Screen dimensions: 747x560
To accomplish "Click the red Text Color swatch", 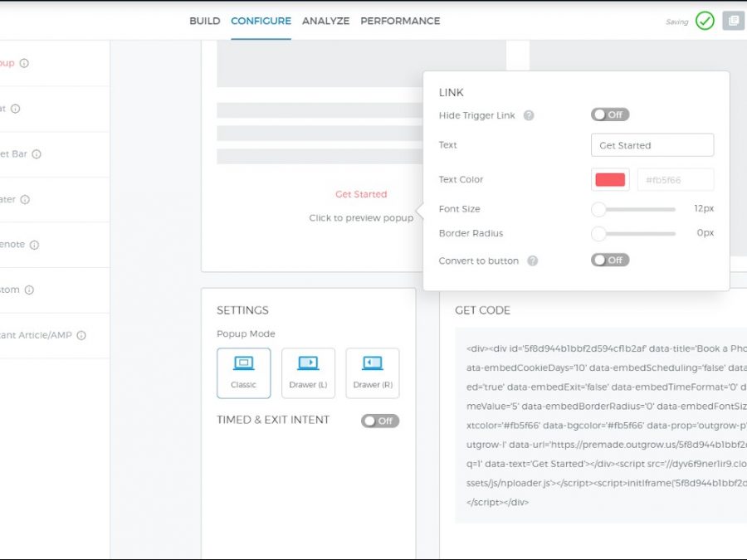I will (x=610, y=180).
